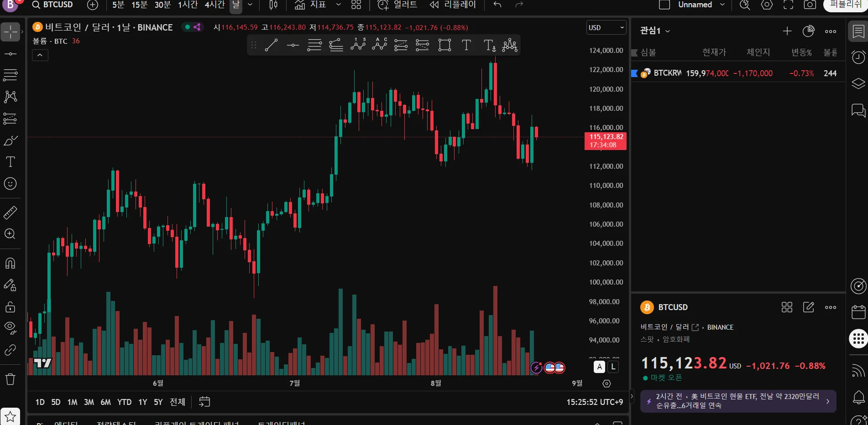This screenshot has width=868, height=425.
Task: Open the patterns tool group in left sidebar
Action: [10, 96]
